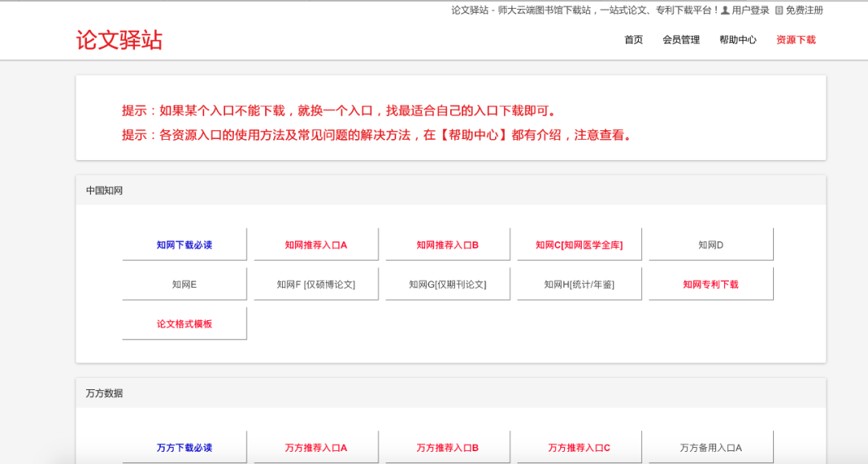The image size is (868, 464).
Task: Choose 万方推荐入口B
Action: pos(448,447)
